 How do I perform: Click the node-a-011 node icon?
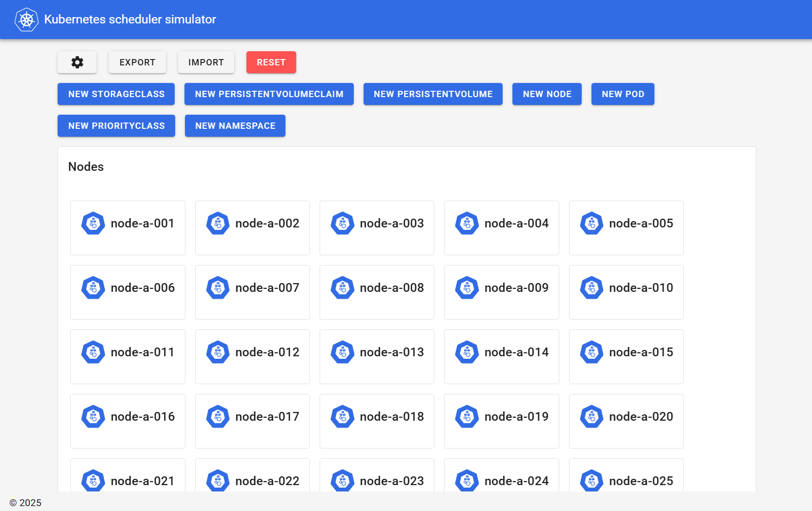(93, 352)
